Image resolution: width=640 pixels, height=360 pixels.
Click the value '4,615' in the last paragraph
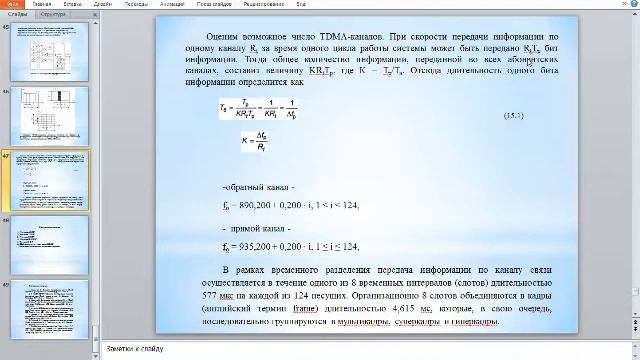(404, 309)
